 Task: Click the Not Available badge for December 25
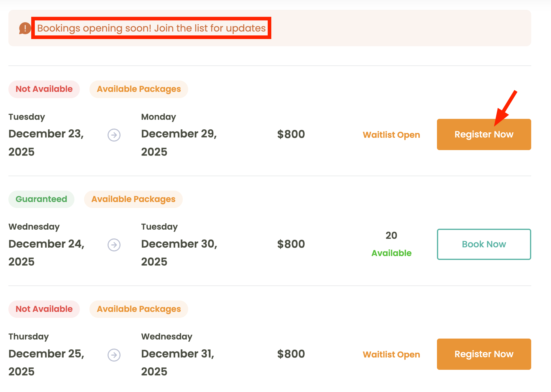(44, 309)
